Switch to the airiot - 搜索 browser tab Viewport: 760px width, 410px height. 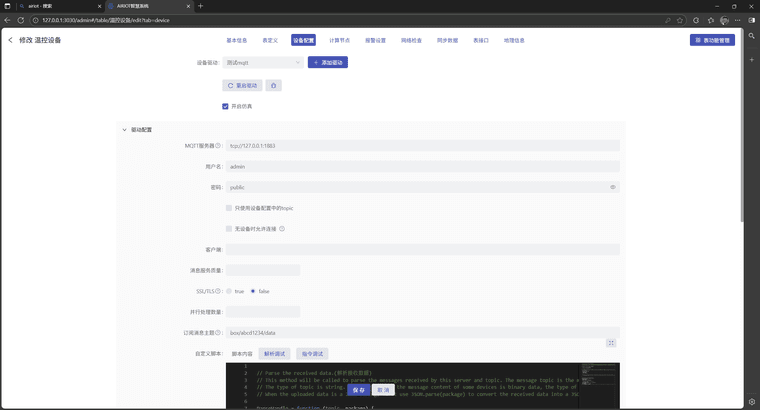[x=58, y=6]
